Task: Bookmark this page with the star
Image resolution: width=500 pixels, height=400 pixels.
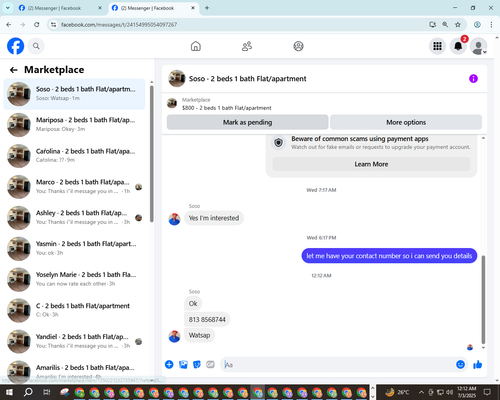Action: (458, 24)
